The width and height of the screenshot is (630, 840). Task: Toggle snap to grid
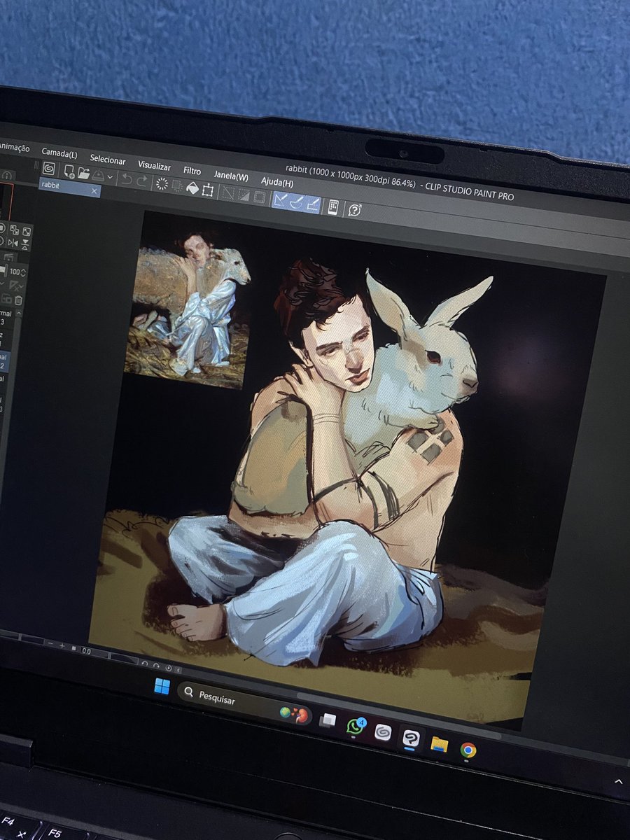(x=313, y=203)
